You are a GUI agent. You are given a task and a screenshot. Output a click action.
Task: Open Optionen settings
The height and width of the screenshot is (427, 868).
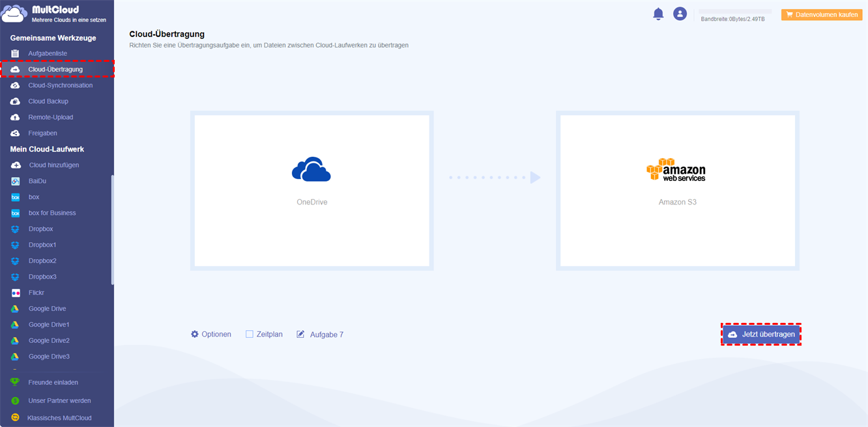pyautogui.click(x=216, y=335)
